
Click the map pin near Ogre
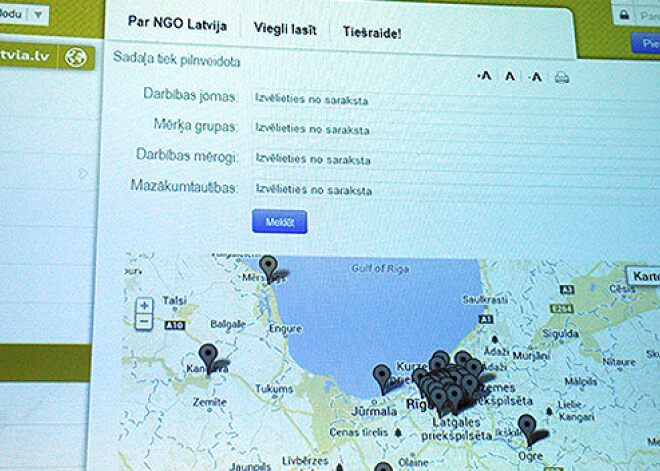pos(527,427)
